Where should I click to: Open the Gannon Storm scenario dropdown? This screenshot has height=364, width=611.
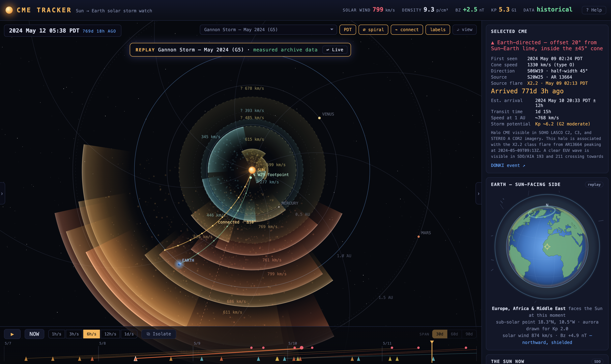click(268, 30)
